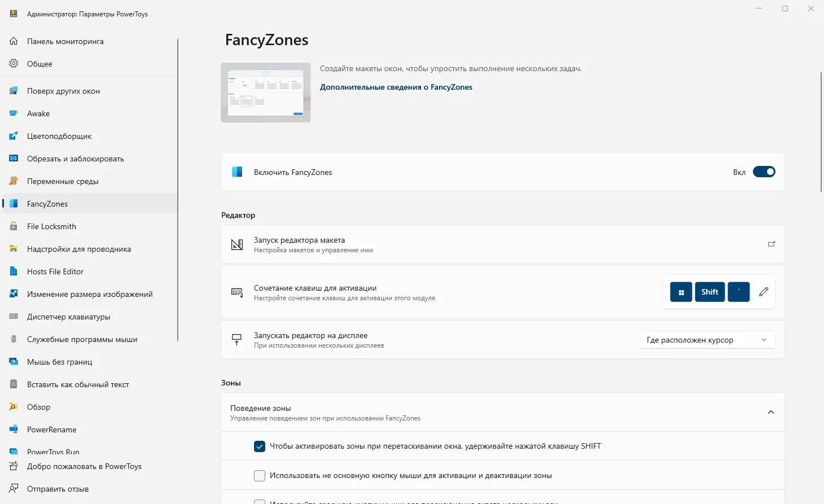The width and height of the screenshot is (824, 504).
Task: Click the main page vertical scrollbar
Action: click(821, 133)
